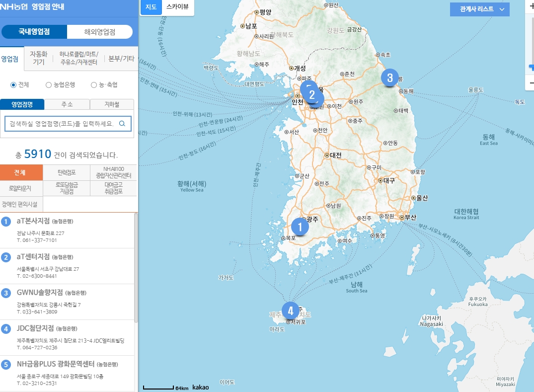Viewport: 534px width, 392px height.
Task: Switch to 국내영업점 tab
Action: [x=34, y=32]
